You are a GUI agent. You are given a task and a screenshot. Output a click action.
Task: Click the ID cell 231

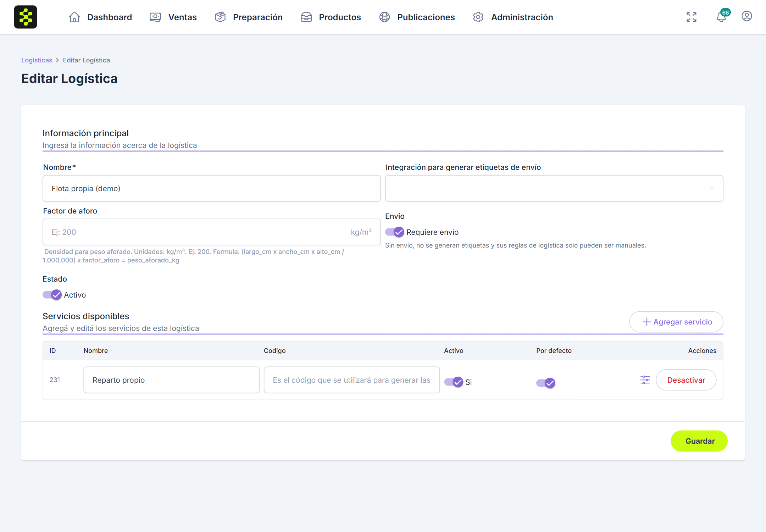[x=55, y=380]
